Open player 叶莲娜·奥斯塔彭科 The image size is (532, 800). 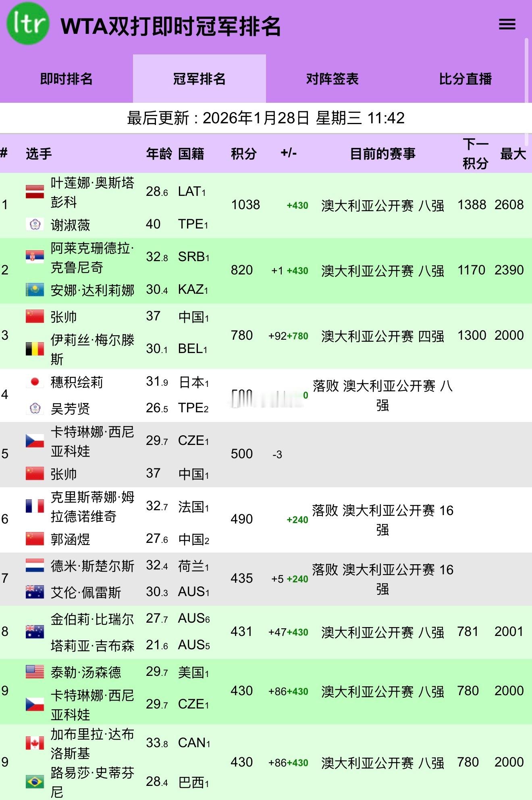pos(92,192)
